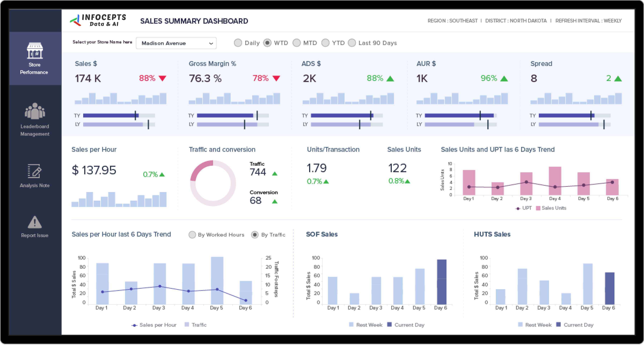Image resolution: width=644 pixels, height=345 pixels.
Task: Click the Report Issue warning triangle icon
Action: (x=35, y=222)
